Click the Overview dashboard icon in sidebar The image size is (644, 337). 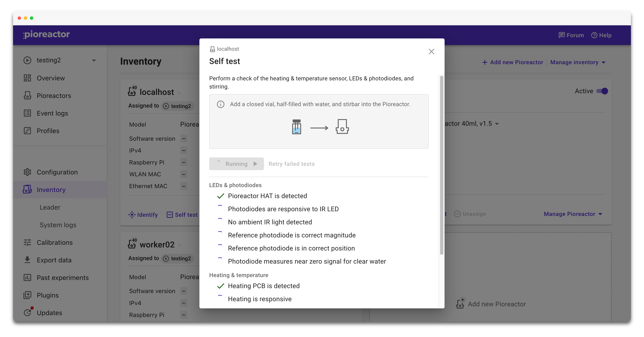click(27, 78)
